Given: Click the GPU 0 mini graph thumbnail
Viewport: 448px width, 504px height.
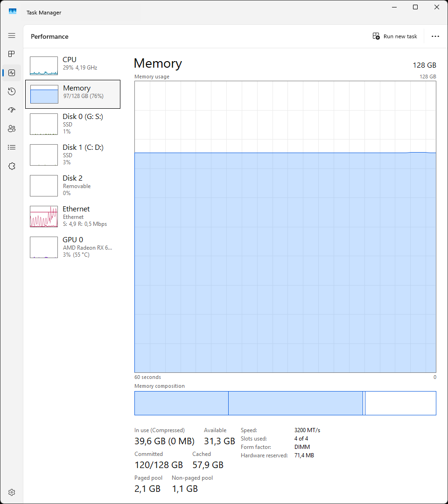Looking at the screenshot, I should click(x=44, y=247).
